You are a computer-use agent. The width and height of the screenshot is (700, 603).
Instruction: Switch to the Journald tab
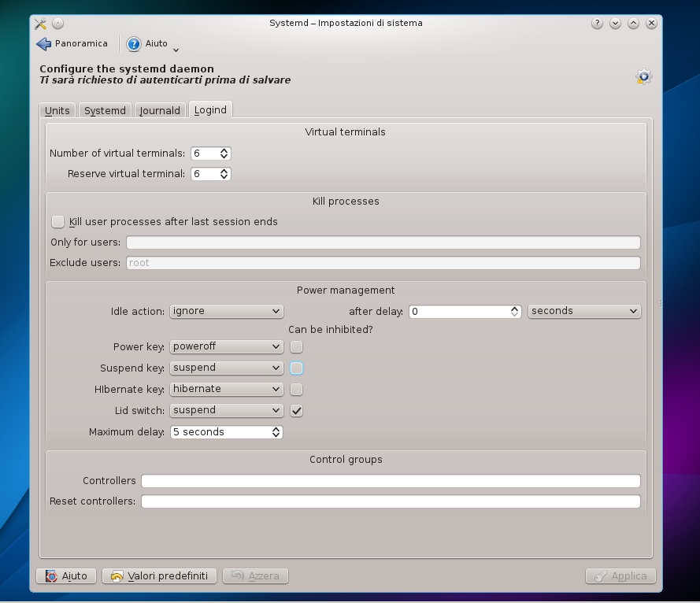point(159,110)
